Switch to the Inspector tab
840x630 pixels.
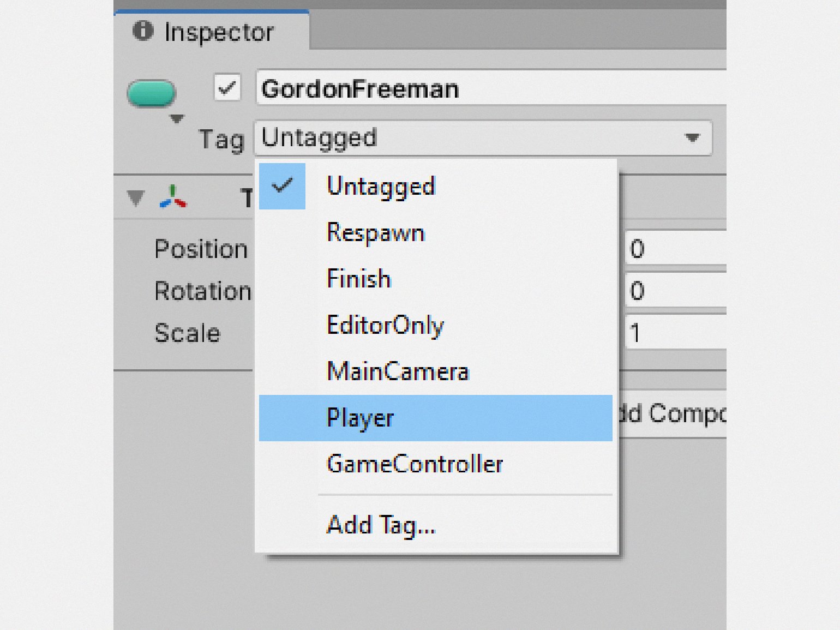coord(212,32)
